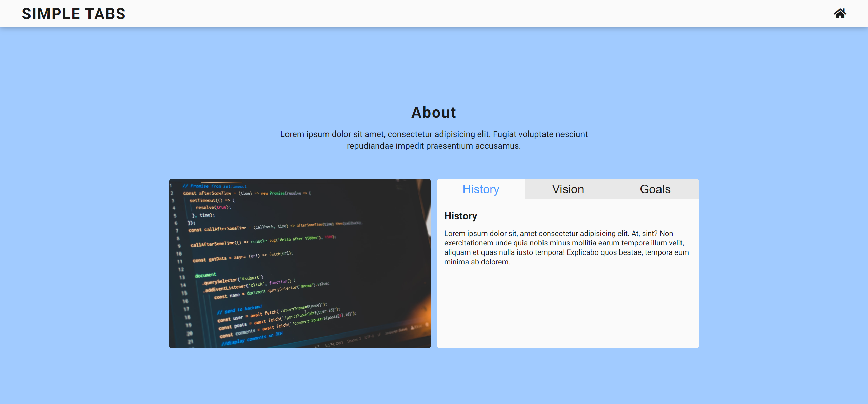Open the SIMPLE TABS logo link

click(x=74, y=14)
